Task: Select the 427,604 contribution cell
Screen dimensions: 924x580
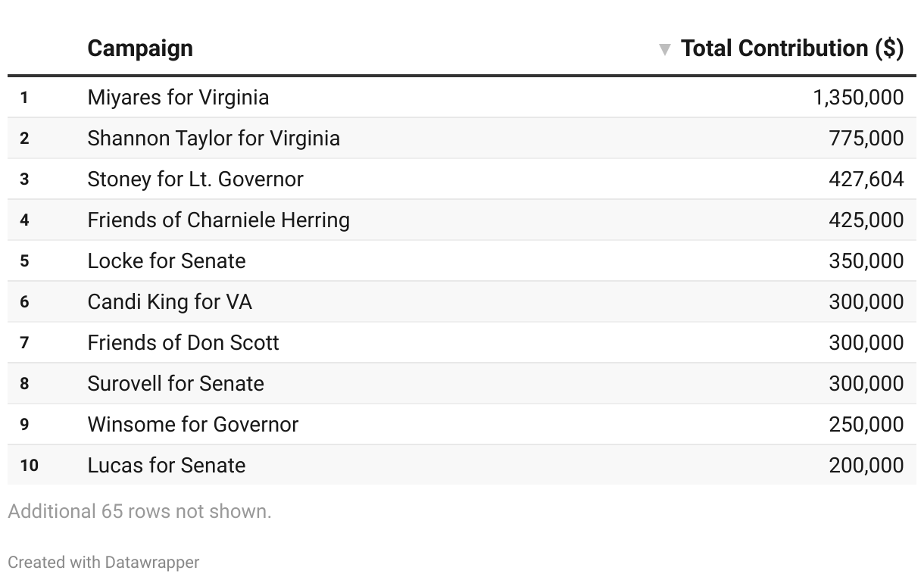Action: tap(866, 179)
